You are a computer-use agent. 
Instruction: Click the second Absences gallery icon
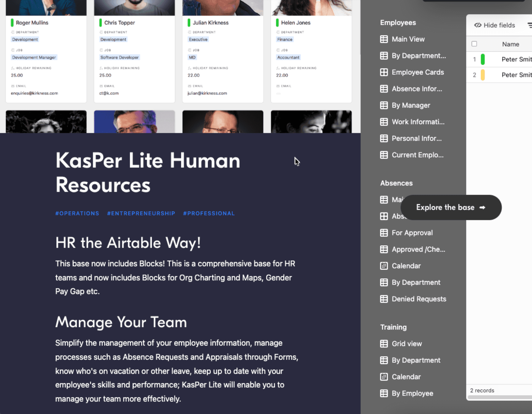pyautogui.click(x=384, y=216)
